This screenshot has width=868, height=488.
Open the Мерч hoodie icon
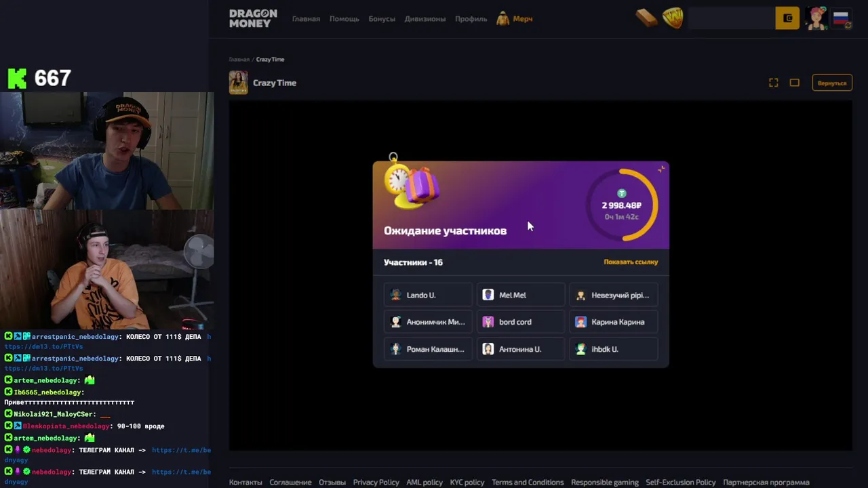502,18
